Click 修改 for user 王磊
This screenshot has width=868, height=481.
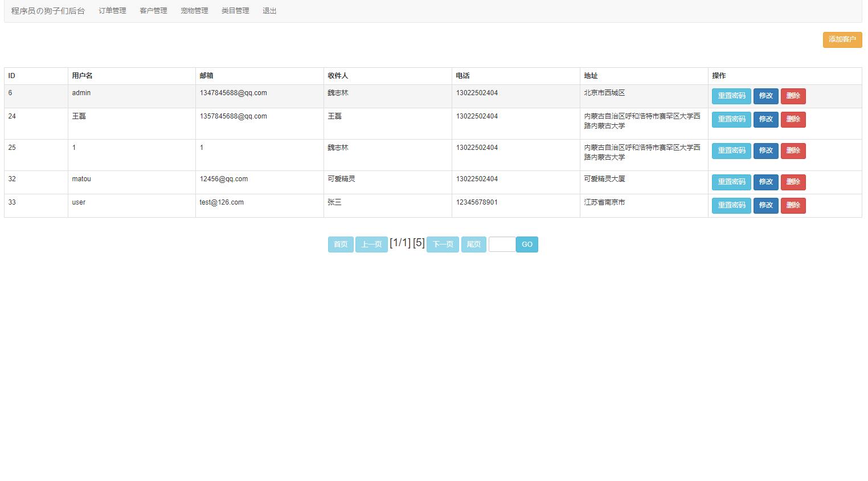click(765, 120)
